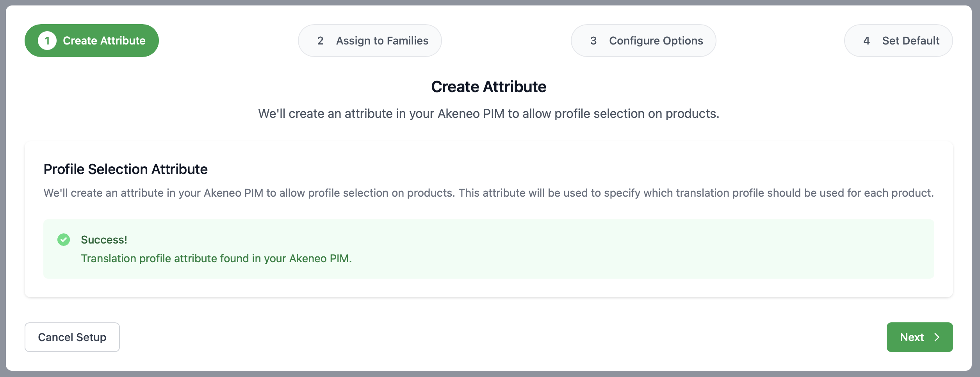The width and height of the screenshot is (980, 377).
Task: Click the Create Attribute page heading
Action: point(488,87)
